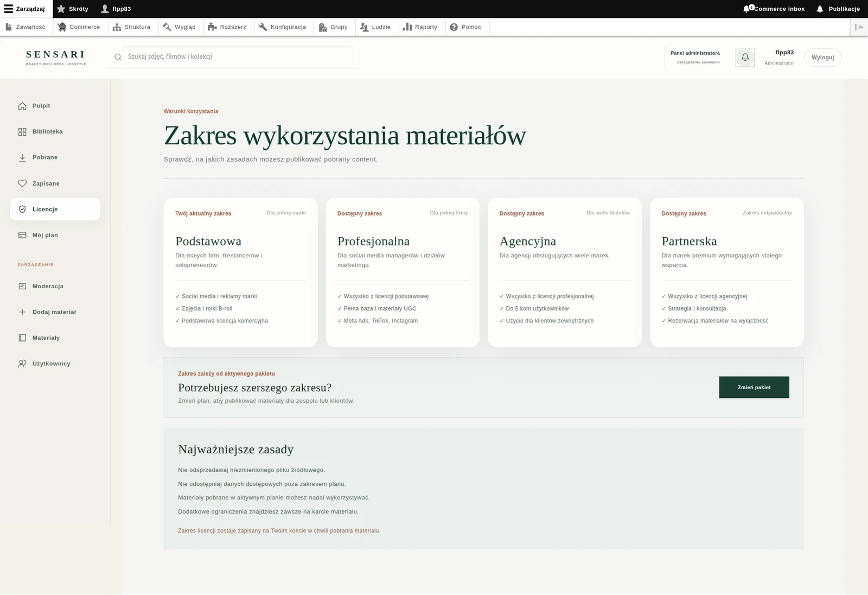Screen dimensions: 868x595
Task: Click the search magnifier icon
Action: [118, 57]
